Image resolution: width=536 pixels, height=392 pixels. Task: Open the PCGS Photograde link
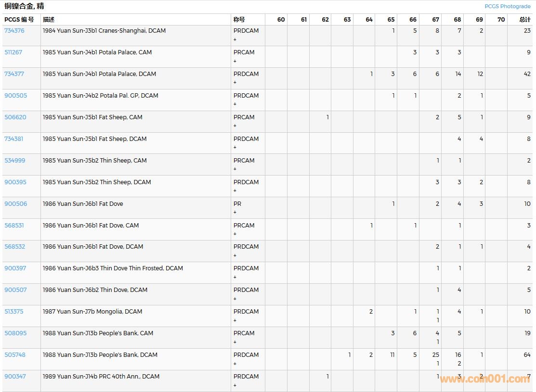pos(507,6)
